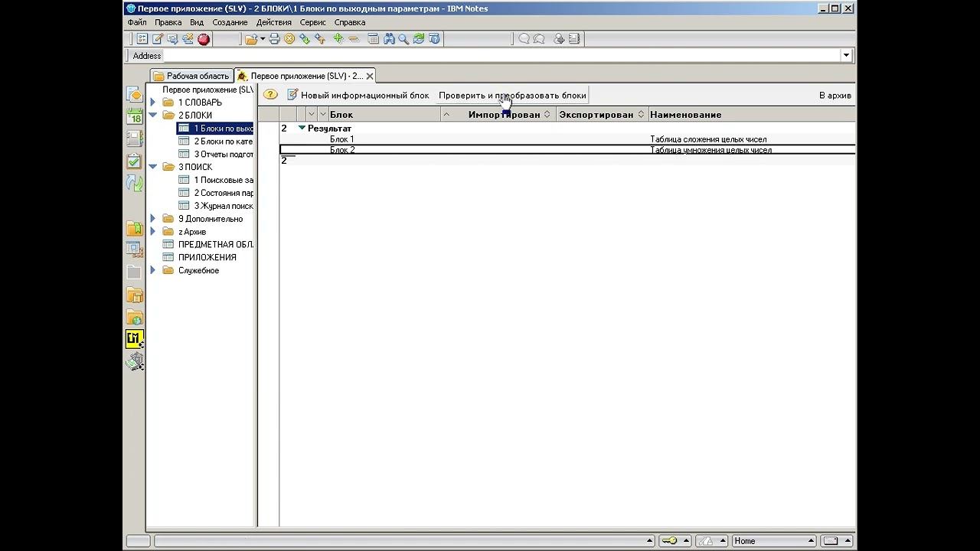
Task: Click the magnifying glass Find icon
Action: coord(403,39)
